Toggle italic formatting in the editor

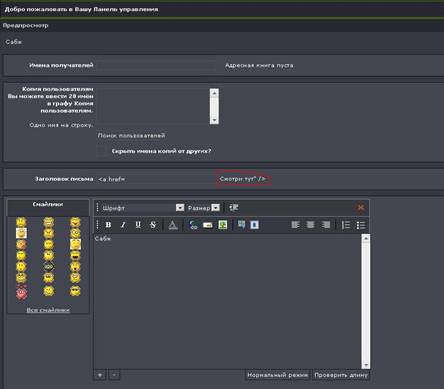pos(123,225)
